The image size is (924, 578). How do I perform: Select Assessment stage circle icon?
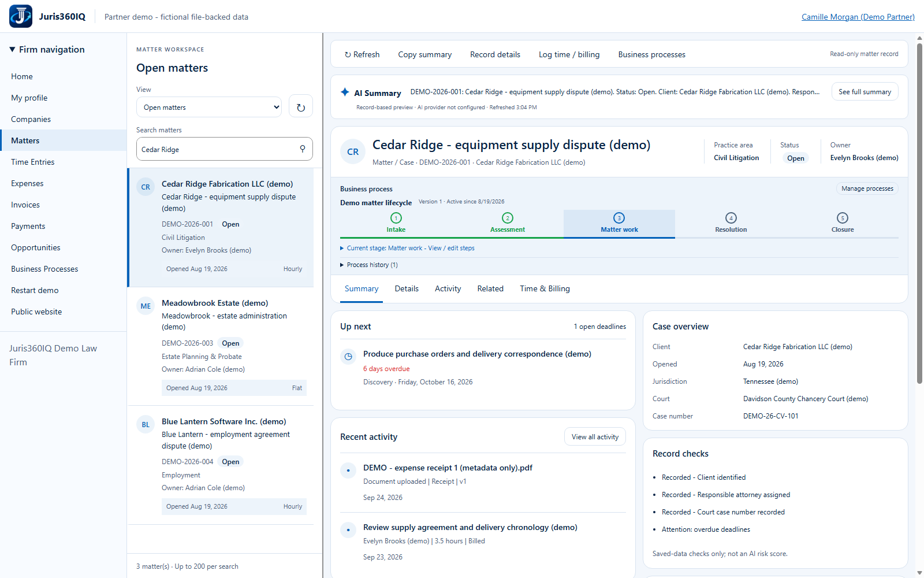[508, 218]
